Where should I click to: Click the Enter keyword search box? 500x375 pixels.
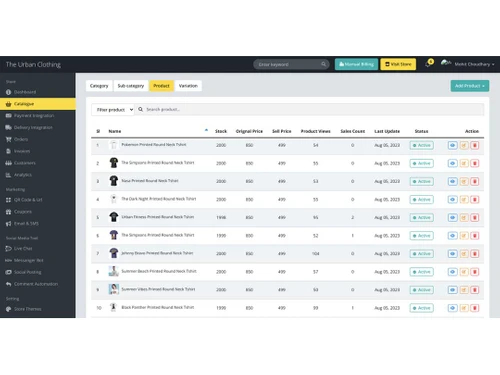point(291,64)
